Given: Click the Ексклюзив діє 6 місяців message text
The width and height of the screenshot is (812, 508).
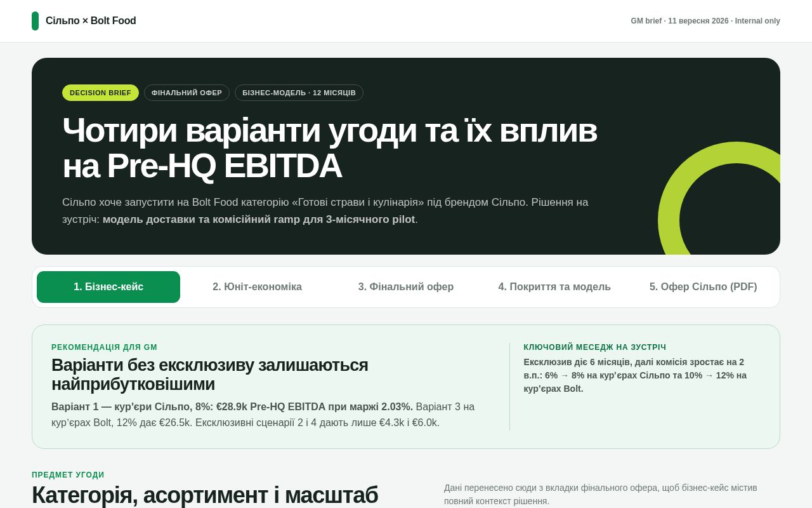Looking at the screenshot, I should click(x=635, y=375).
